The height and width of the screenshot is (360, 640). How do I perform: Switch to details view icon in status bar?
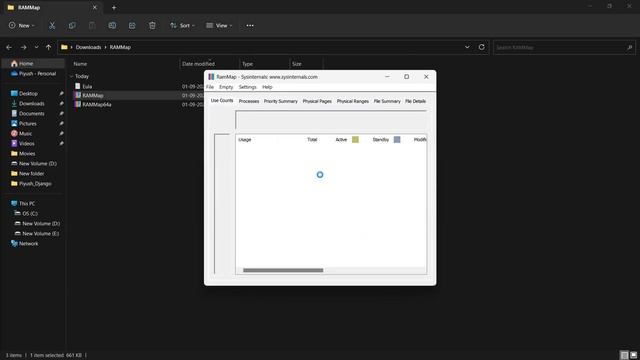pos(624,355)
